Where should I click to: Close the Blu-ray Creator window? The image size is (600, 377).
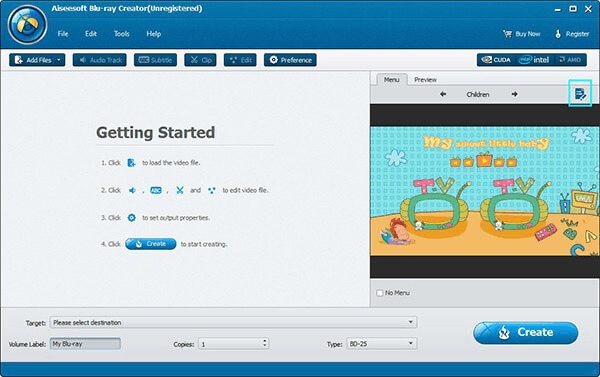pyautogui.click(x=589, y=8)
